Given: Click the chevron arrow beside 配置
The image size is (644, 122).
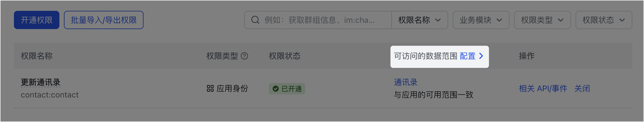Looking at the screenshot, I should point(481,56).
